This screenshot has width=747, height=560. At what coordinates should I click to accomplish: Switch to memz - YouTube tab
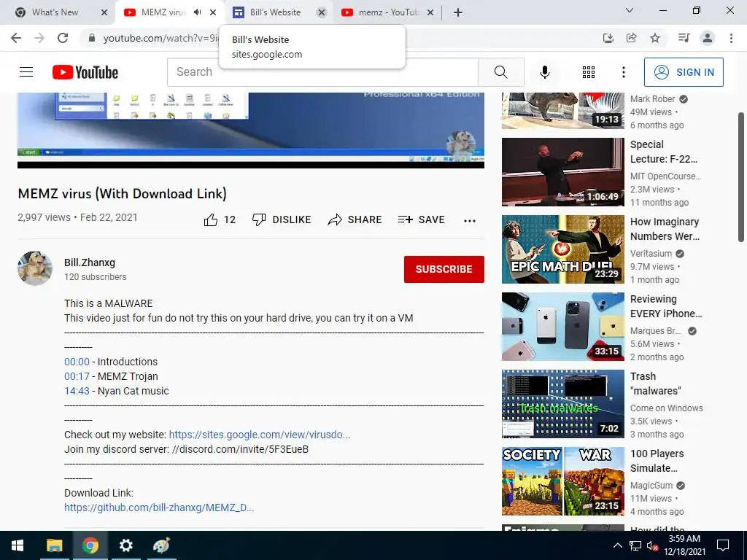pyautogui.click(x=388, y=12)
